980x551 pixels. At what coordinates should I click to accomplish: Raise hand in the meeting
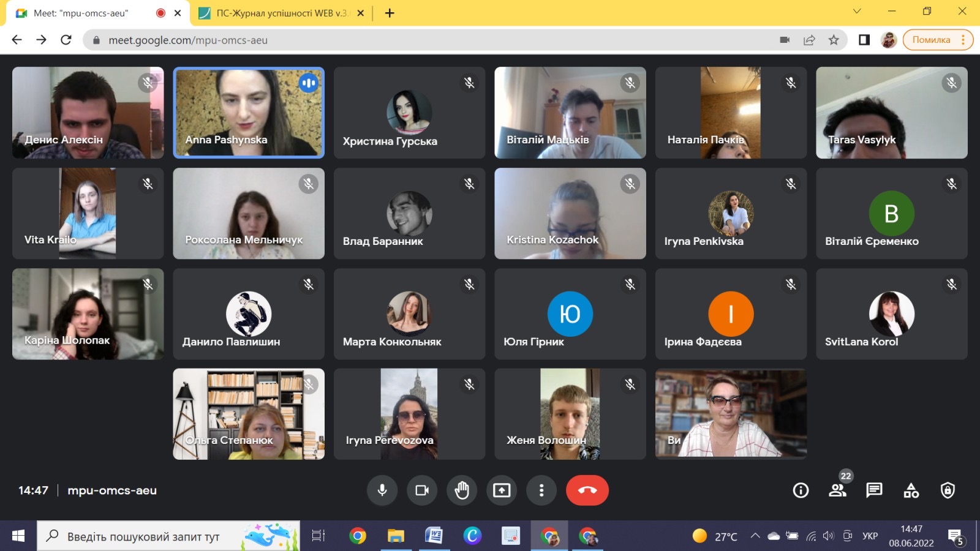pyautogui.click(x=462, y=490)
